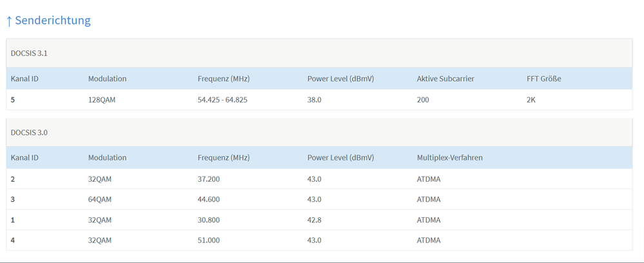Viewport: 644px width, 263px height.
Task: Click the Senderichtung heading text
Action: (53, 21)
